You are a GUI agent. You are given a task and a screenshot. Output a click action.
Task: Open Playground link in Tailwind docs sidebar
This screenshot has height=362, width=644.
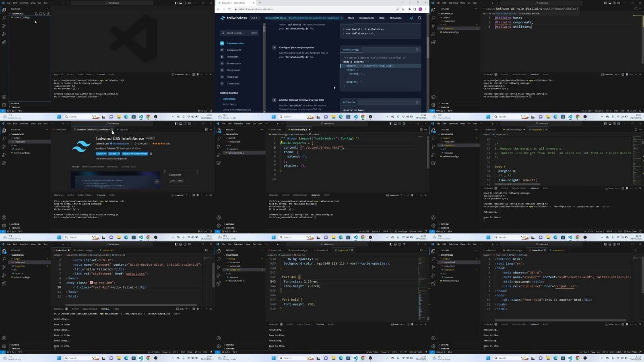click(233, 70)
